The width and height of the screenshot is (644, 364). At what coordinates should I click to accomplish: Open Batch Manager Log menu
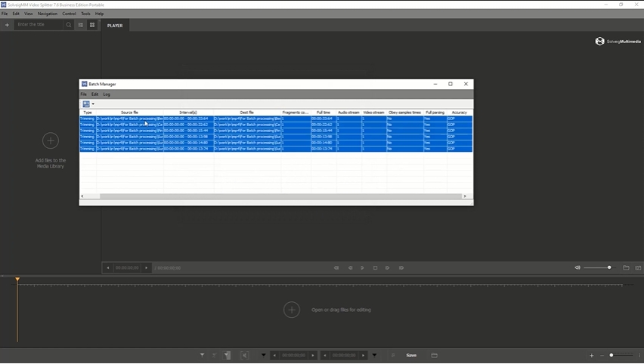point(107,94)
